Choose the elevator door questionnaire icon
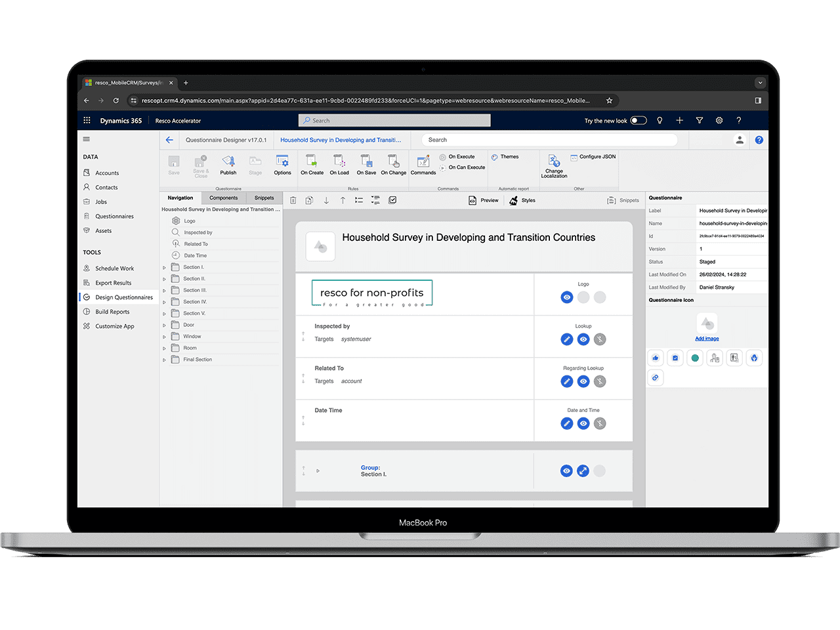 (734, 358)
